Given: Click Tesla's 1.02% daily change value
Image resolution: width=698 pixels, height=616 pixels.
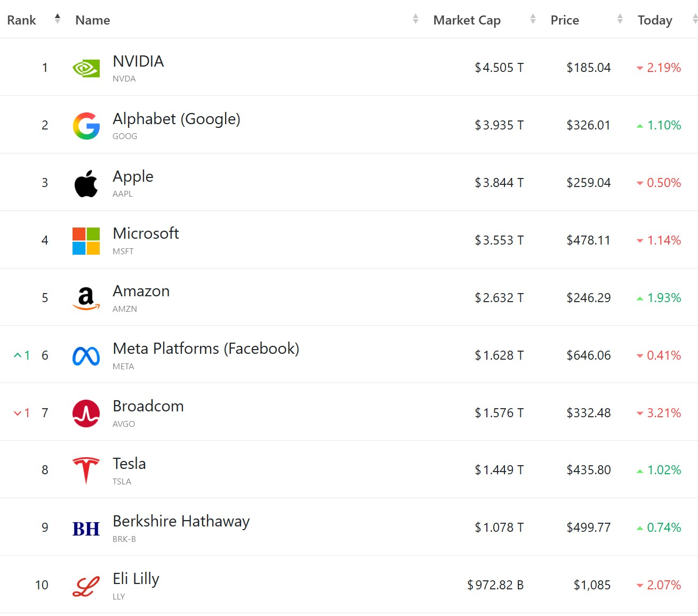Looking at the screenshot, I should click(x=664, y=470).
